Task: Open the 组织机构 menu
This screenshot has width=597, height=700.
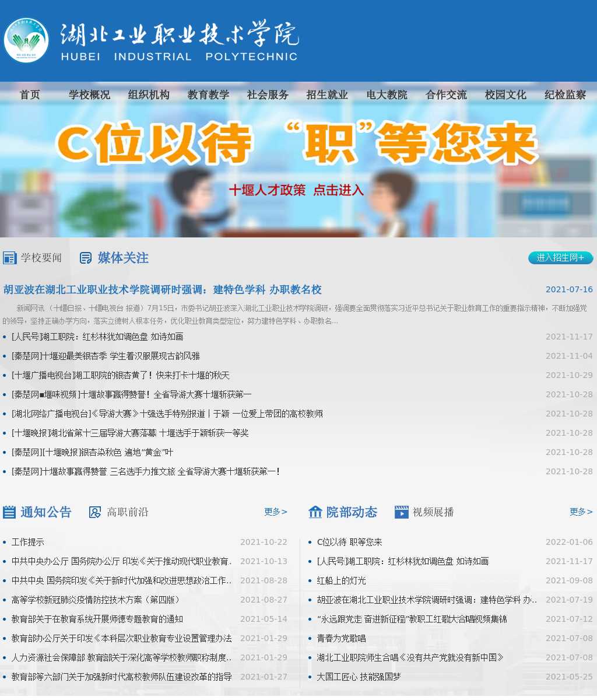Action: pos(149,94)
